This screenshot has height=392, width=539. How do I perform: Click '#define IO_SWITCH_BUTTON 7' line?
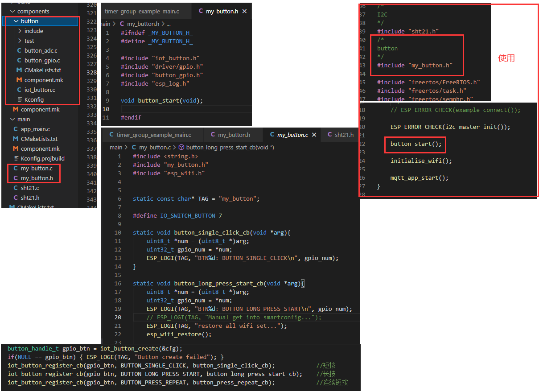pos(177,215)
